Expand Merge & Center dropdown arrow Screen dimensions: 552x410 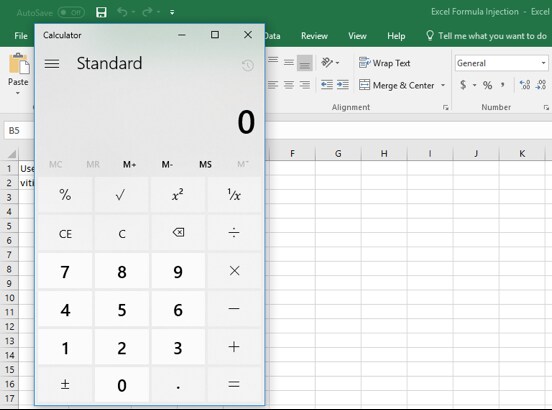point(443,85)
